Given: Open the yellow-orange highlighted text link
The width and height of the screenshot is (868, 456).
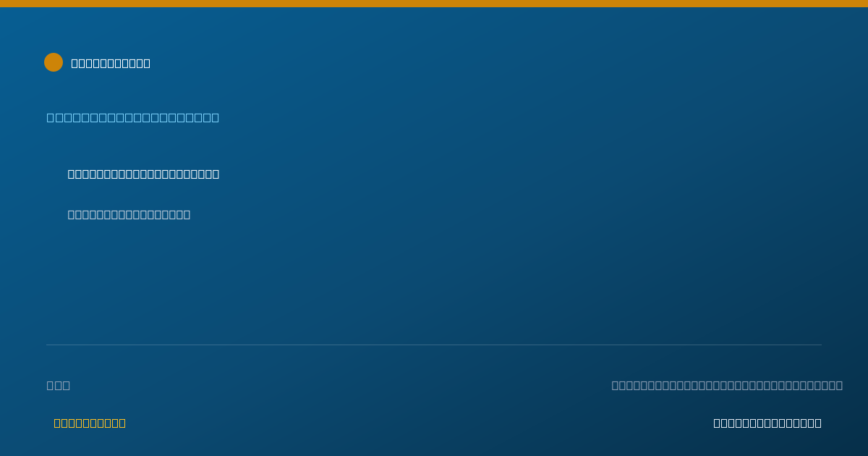Looking at the screenshot, I should [x=90, y=423].
